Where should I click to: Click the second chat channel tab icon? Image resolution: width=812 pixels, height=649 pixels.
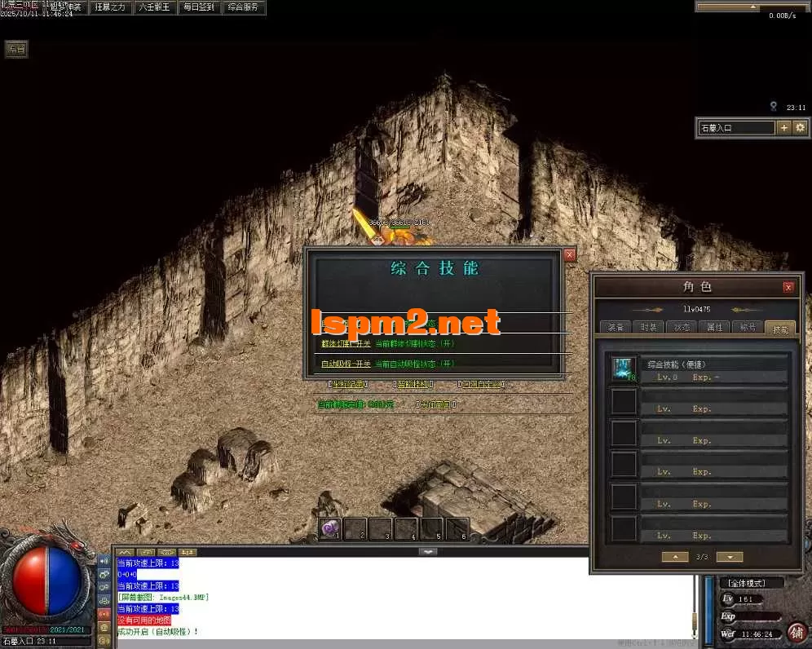tap(146, 552)
